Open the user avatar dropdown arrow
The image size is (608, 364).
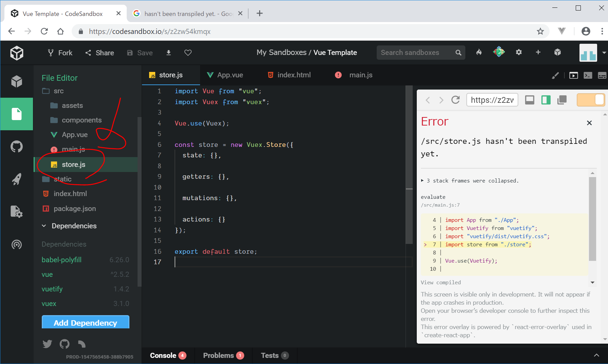[604, 53]
